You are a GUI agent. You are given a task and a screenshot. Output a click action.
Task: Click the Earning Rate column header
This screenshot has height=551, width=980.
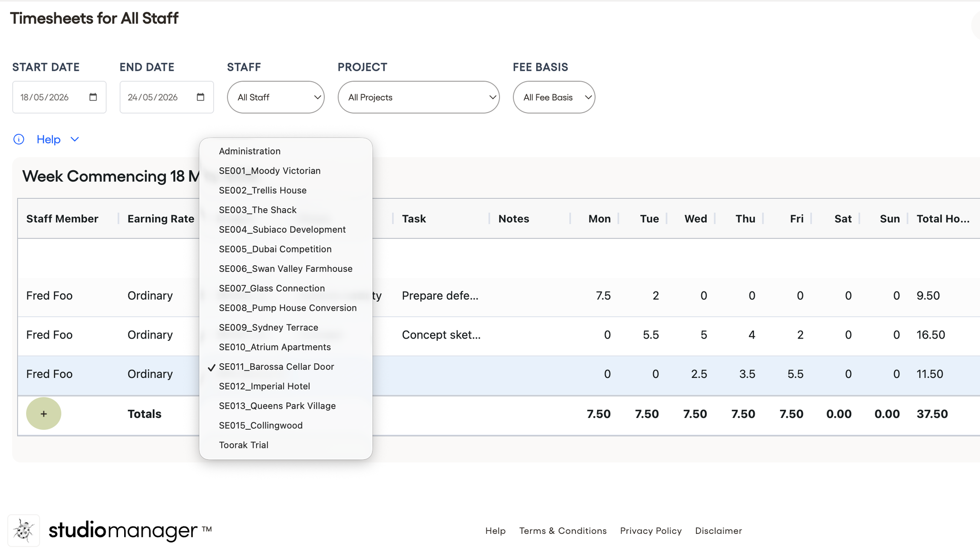tap(161, 219)
